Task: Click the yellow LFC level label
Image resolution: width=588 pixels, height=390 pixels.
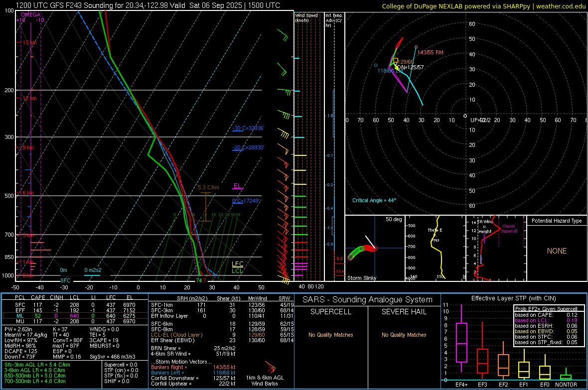Action: click(x=237, y=264)
